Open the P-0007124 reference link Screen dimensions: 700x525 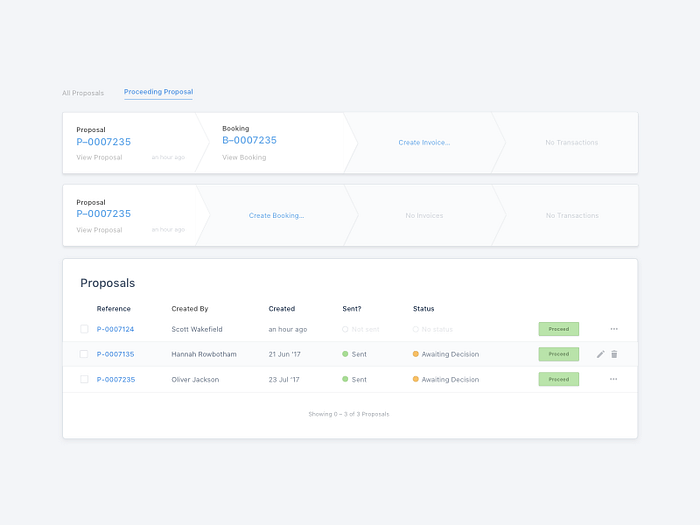[x=115, y=329]
